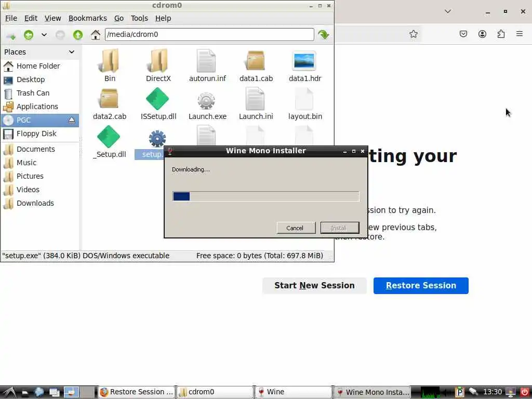Select the _Setup.dll file icon

click(x=109, y=137)
